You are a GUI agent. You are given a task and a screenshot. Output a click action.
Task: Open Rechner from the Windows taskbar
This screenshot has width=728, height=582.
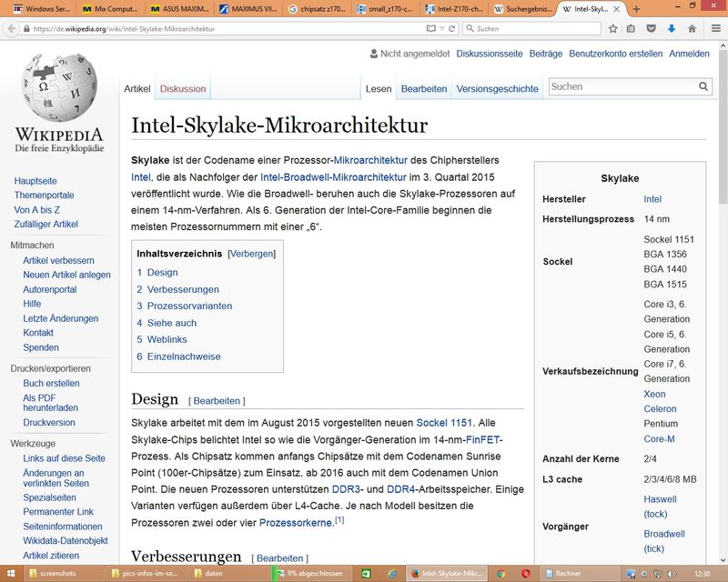[x=567, y=574]
